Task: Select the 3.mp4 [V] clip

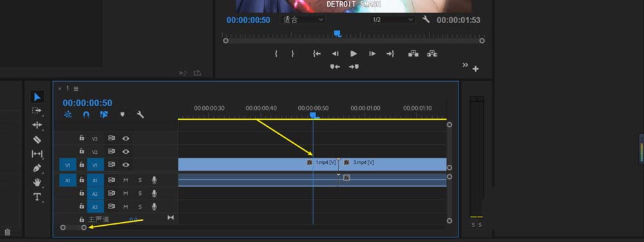Action: click(393, 165)
